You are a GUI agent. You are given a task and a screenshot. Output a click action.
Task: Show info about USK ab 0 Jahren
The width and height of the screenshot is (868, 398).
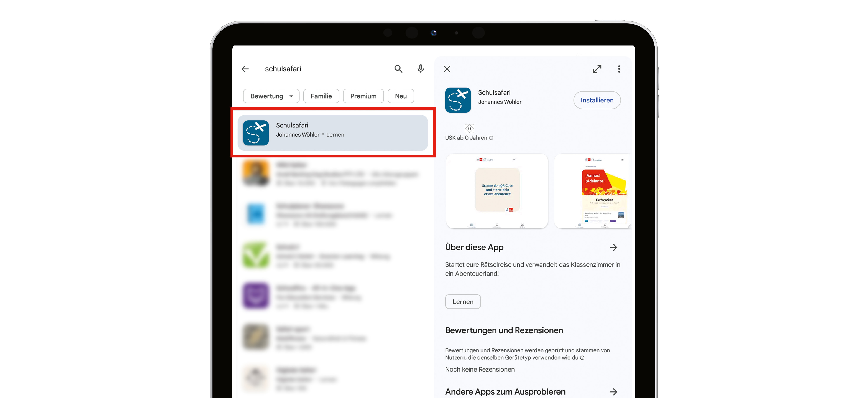coord(491,138)
